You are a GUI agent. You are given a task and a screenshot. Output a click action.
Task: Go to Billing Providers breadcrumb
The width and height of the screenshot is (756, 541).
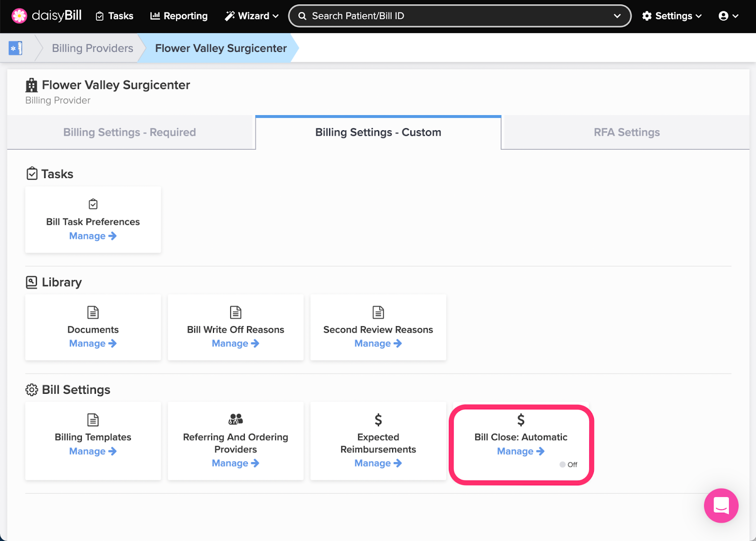point(93,48)
